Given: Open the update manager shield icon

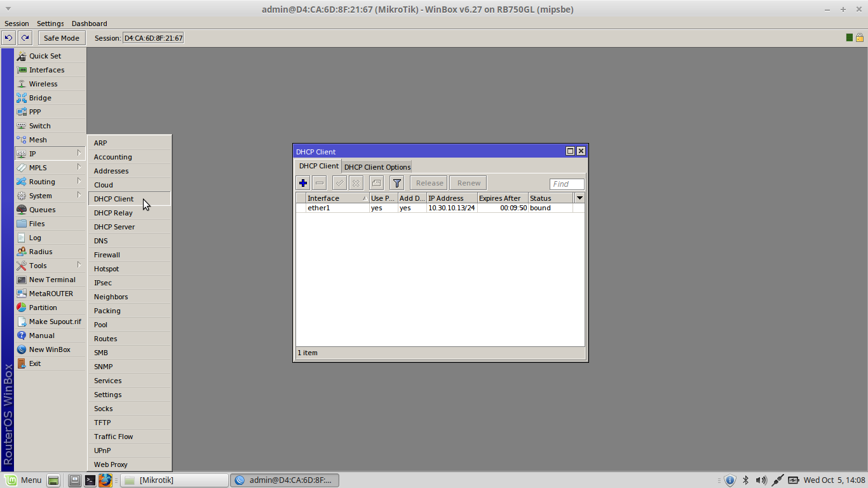Looking at the screenshot, I should click(730, 480).
